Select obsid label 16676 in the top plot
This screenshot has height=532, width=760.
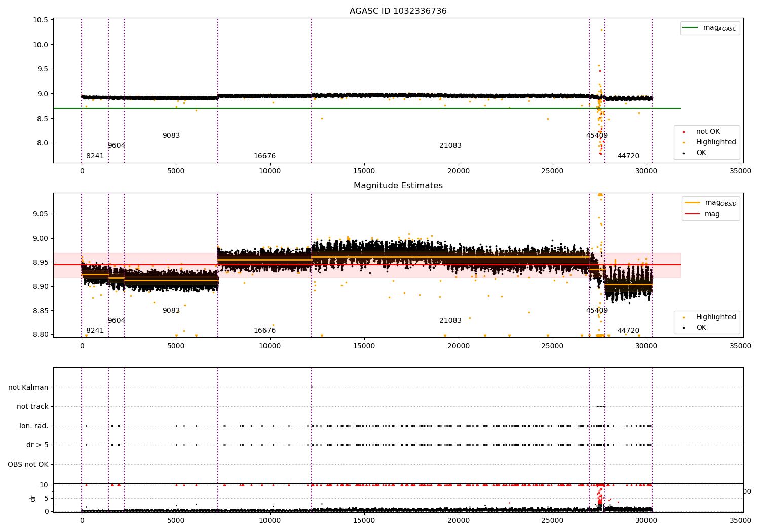point(264,156)
